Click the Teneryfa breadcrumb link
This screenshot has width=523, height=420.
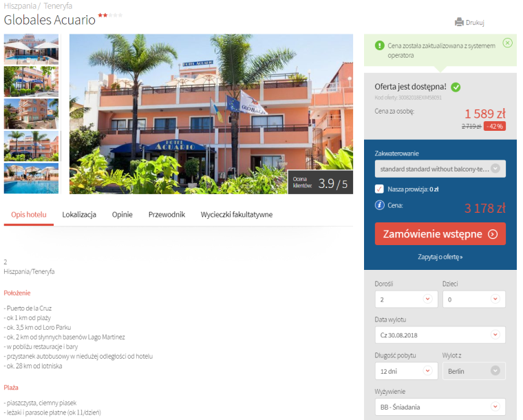click(x=58, y=6)
